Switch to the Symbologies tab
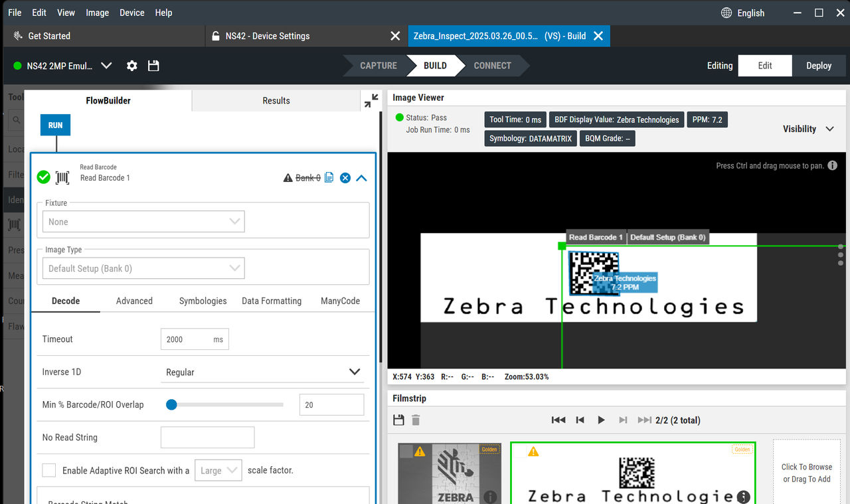Image resolution: width=850 pixels, height=504 pixels. click(203, 301)
